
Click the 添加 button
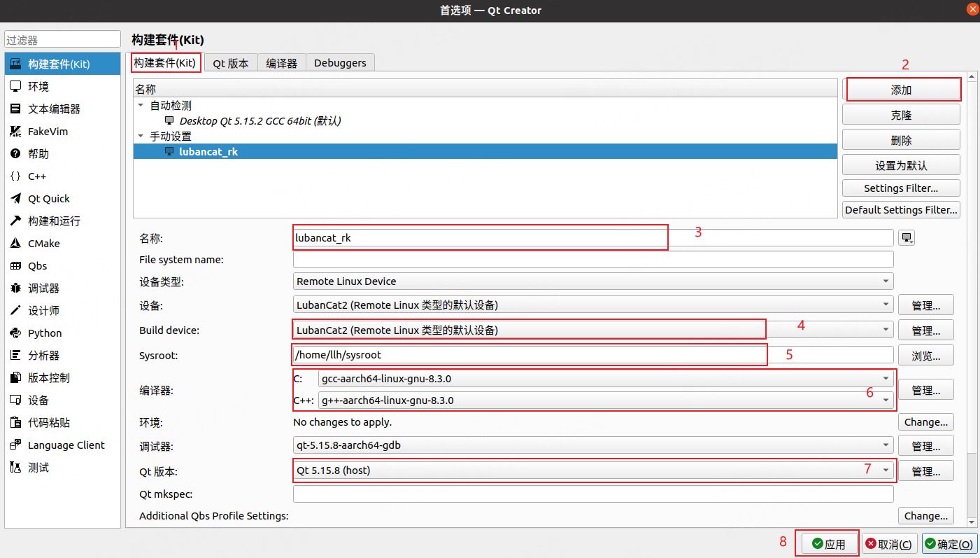[x=901, y=90]
